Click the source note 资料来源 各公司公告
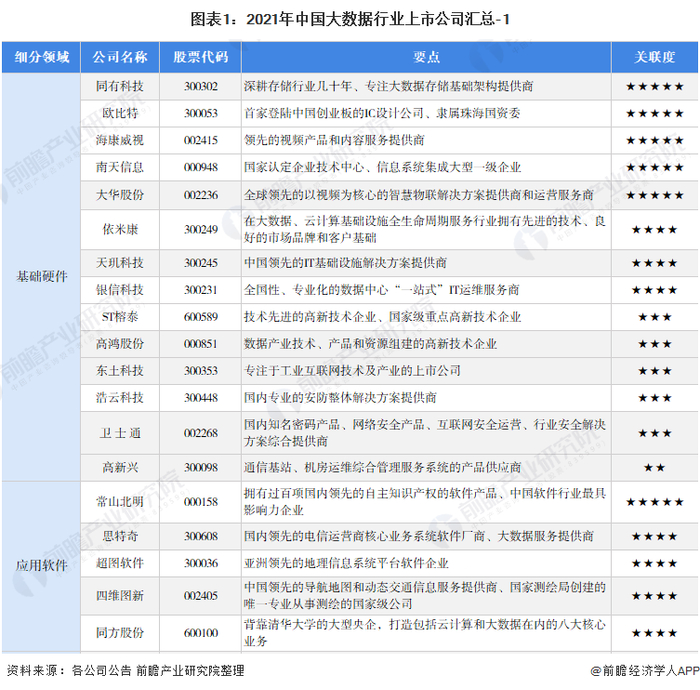Screen dimensions: 700x690 tap(125, 670)
